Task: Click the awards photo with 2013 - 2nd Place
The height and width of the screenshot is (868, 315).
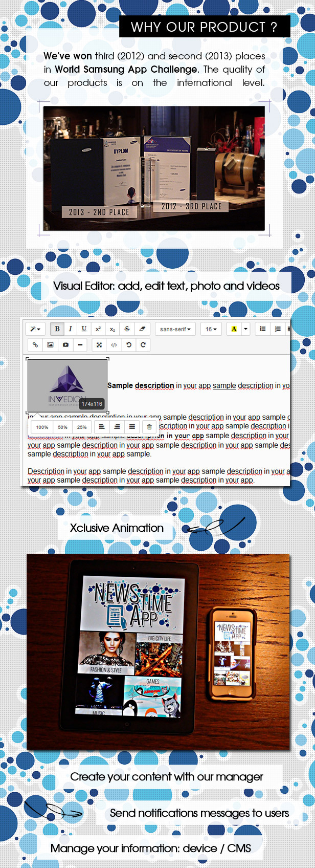Action: click(x=154, y=168)
